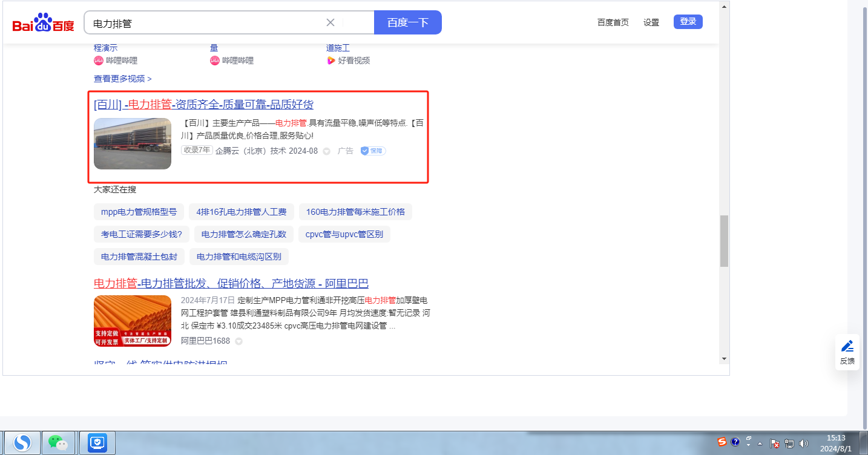Click the 登录 login button
The height and width of the screenshot is (455, 868).
(688, 22)
